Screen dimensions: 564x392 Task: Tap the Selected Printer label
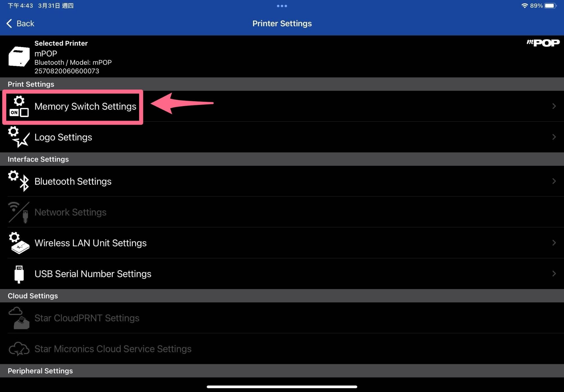click(x=61, y=43)
